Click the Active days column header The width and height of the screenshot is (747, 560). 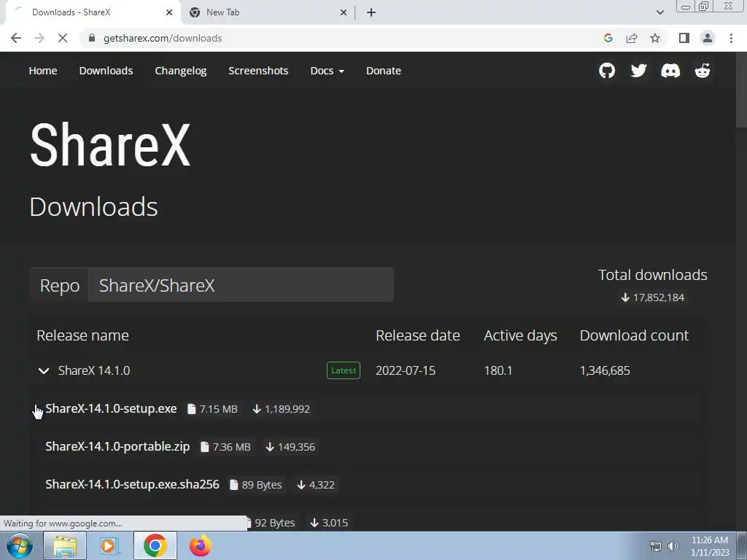pos(520,335)
